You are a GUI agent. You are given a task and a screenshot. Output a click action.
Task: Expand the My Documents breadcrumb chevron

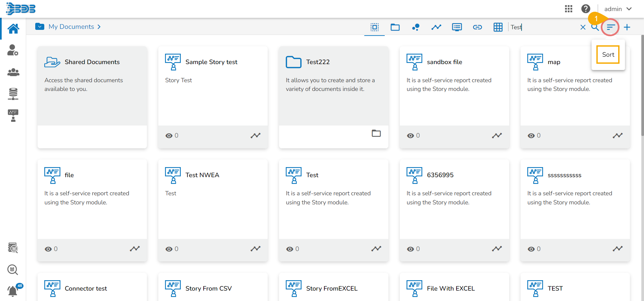tap(99, 27)
